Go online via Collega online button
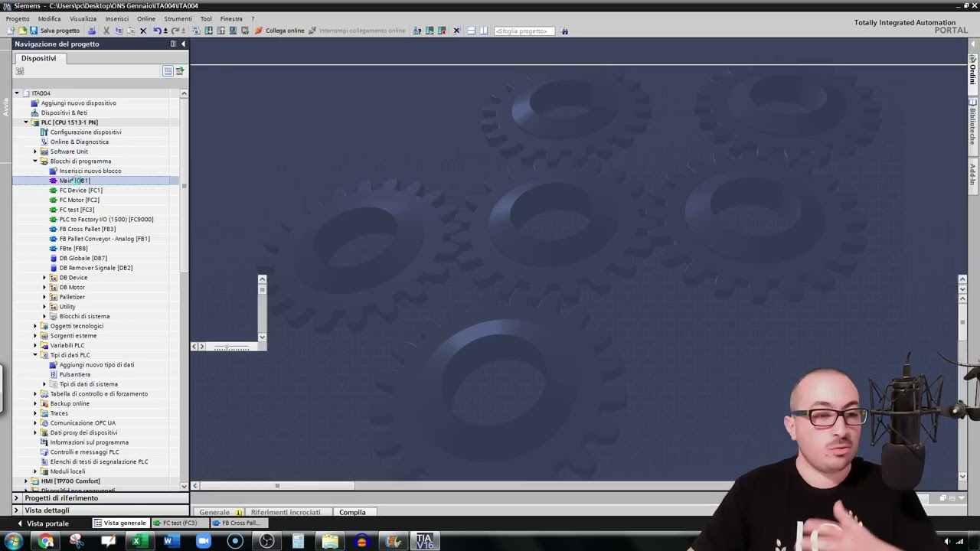 [279, 31]
